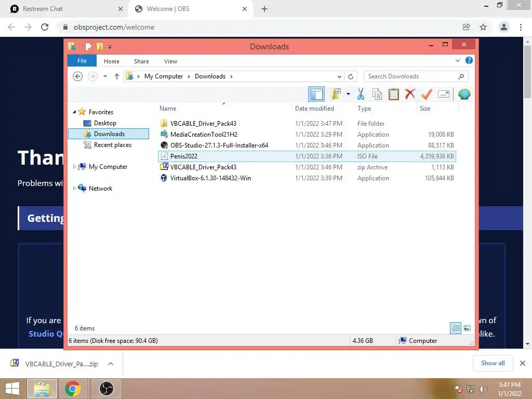Image resolution: width=532 pixels, height=399 pixels.
Task: Open the Chrome three-dot menu
Action: click(x=521, y=27)
